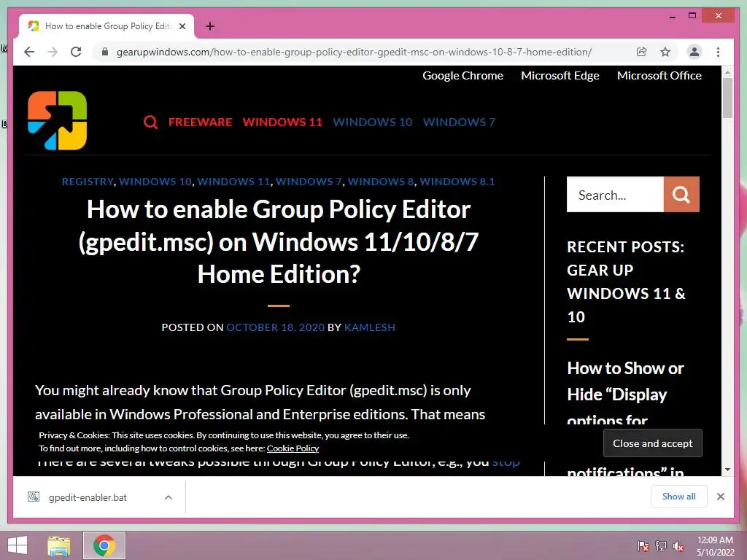This screenshot has height=560, width=747.
Task: Click Show all downloads
Action: tap(679, 496)
